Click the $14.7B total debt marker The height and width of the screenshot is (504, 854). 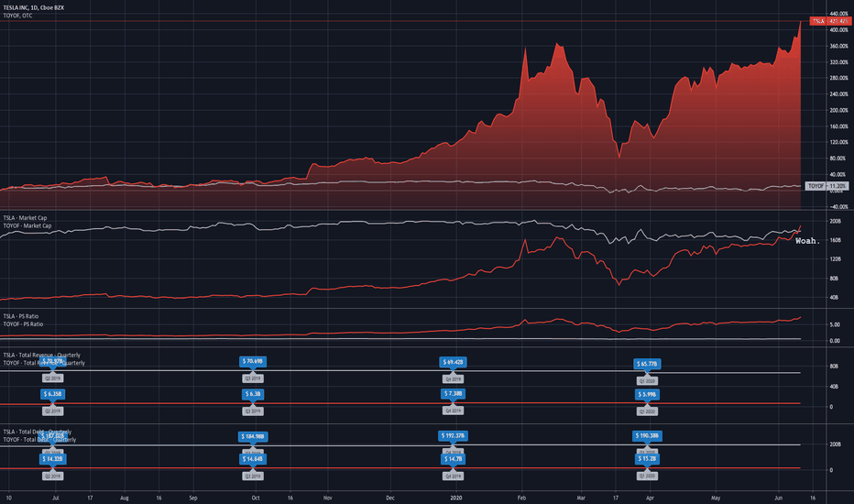click(x=454, y=459)
